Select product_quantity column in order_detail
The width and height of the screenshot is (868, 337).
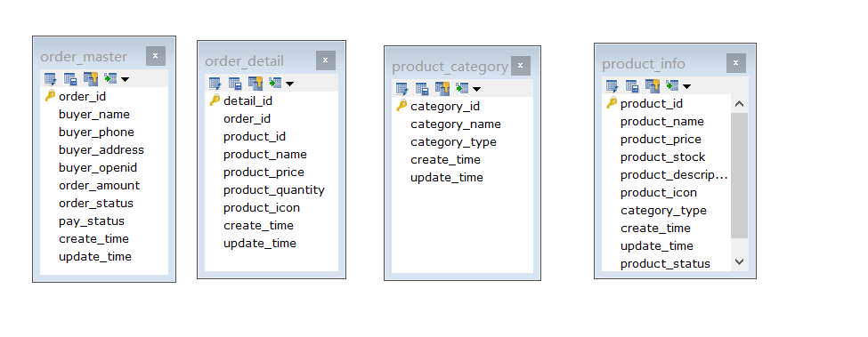tap(274, 189)
